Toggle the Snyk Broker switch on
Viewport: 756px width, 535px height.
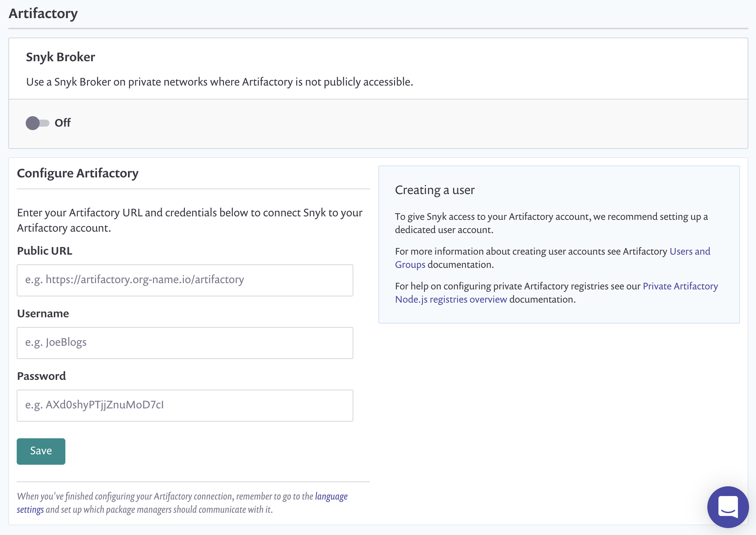coord(37,123)
